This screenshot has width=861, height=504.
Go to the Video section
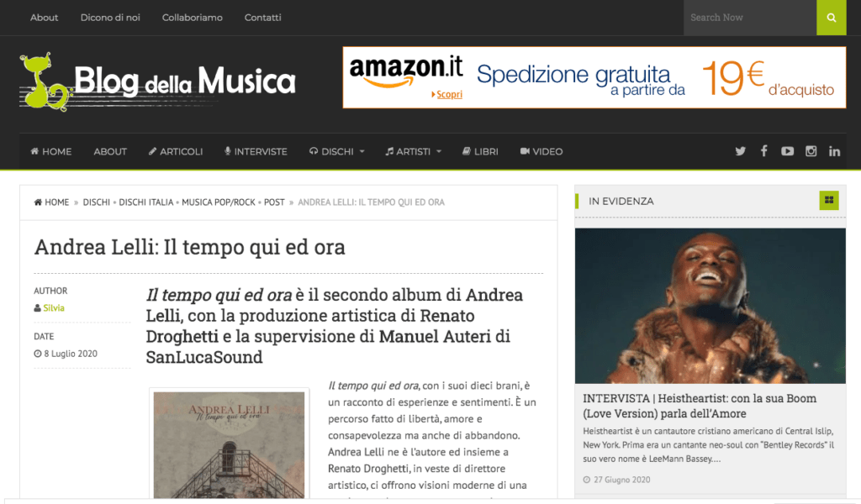coord(541,151)
